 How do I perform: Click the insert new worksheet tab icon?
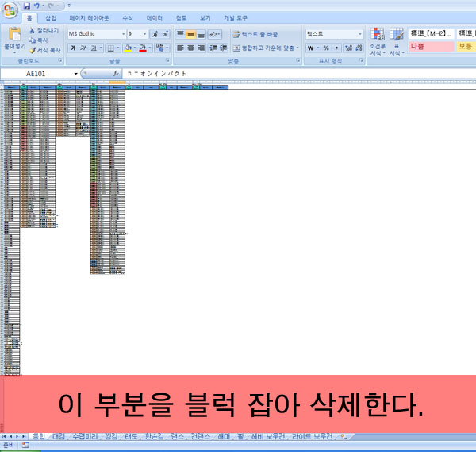pos(344,436)
